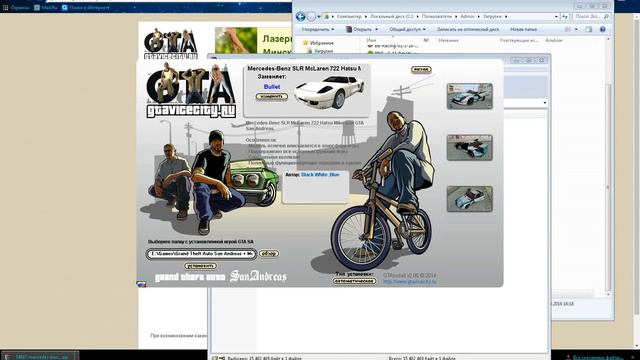Click the GTA logo on the webpage
Viewport: 640px width, 360px height.
pos(171,44)
